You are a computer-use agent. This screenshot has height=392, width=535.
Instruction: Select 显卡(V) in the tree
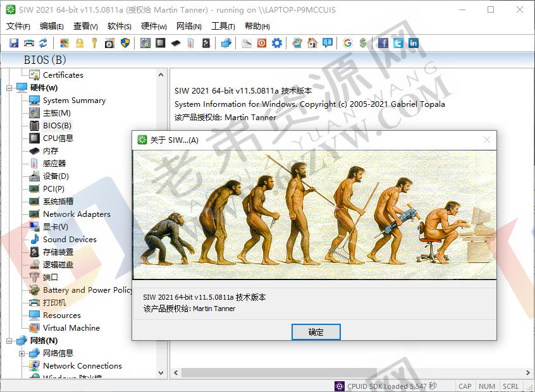click(55, 226)
